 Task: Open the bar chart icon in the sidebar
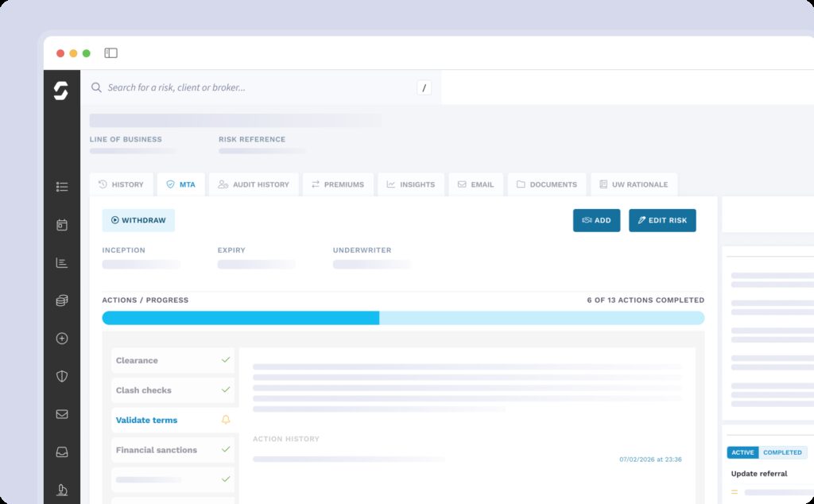click(62, 263)
